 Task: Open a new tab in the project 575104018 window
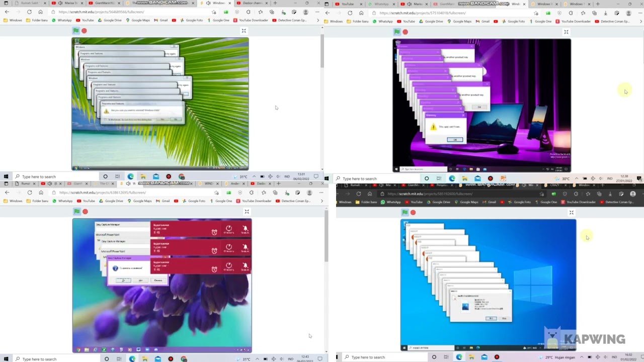(x=598, y=4)
